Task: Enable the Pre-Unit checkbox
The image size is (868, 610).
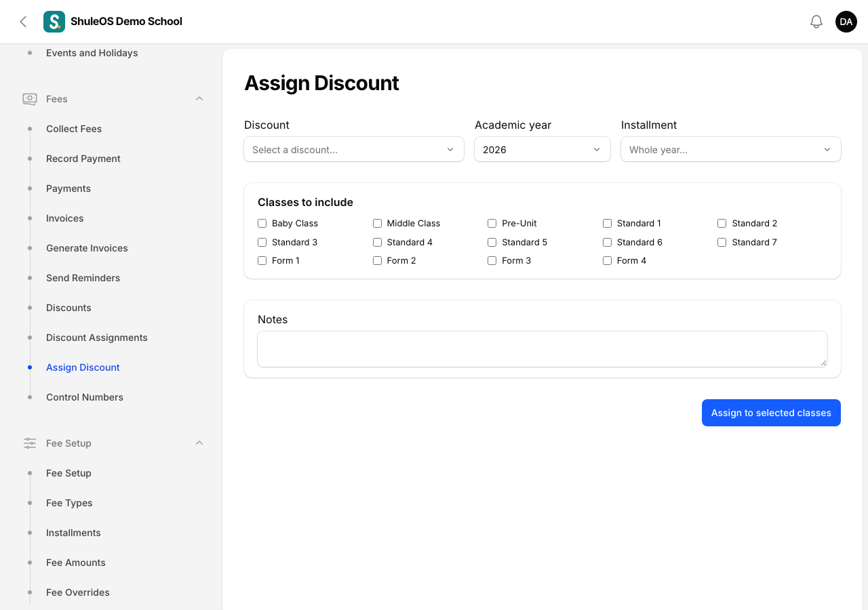Action: pyautogui.click(x=492, y=223)
